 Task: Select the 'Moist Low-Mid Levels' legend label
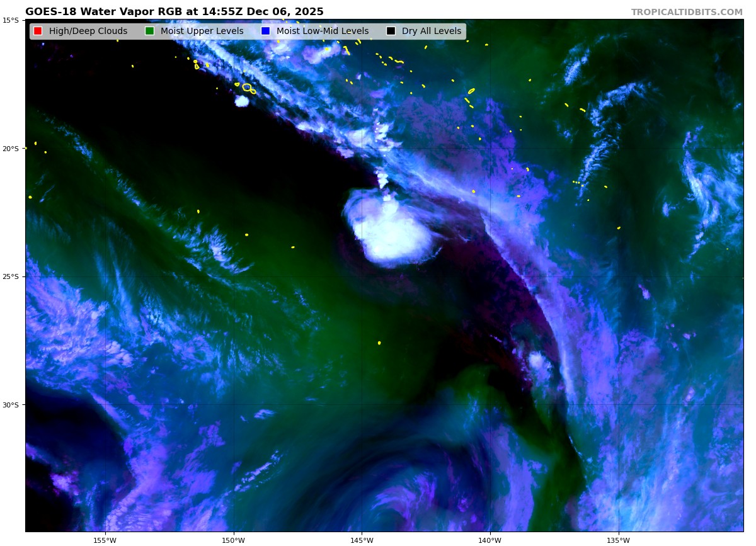pos(322,31)
